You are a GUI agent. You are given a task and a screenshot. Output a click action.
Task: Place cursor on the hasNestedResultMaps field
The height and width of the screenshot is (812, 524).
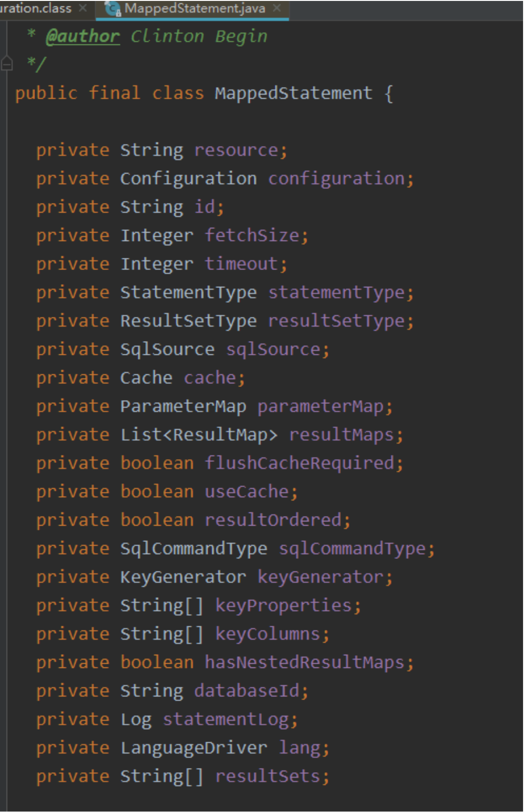click(x=305, y=662)
